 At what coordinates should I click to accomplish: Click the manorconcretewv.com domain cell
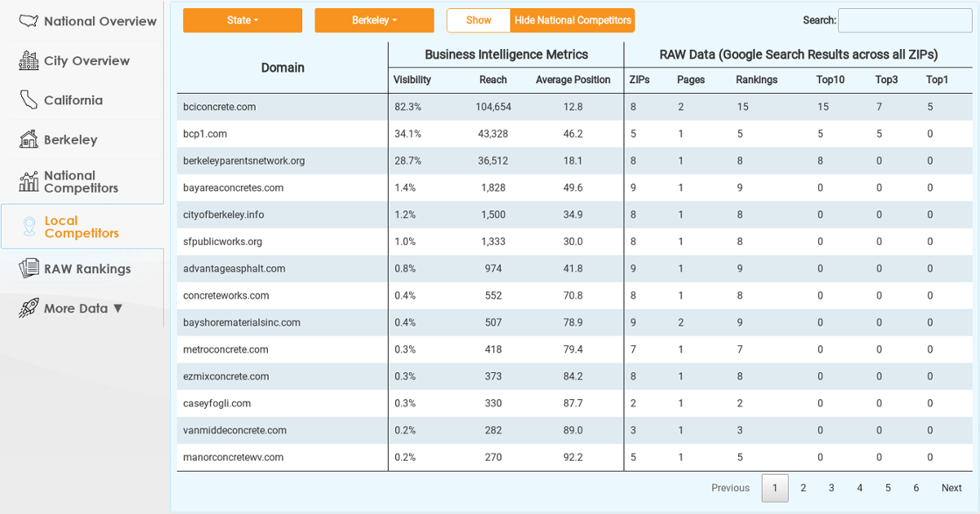coord(283,457)
